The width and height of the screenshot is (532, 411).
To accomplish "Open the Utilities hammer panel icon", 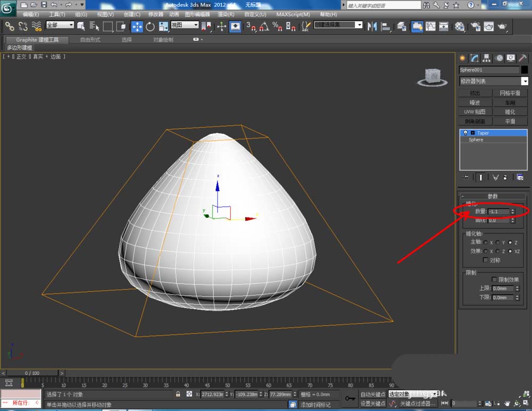I will [x=522, y=58].
